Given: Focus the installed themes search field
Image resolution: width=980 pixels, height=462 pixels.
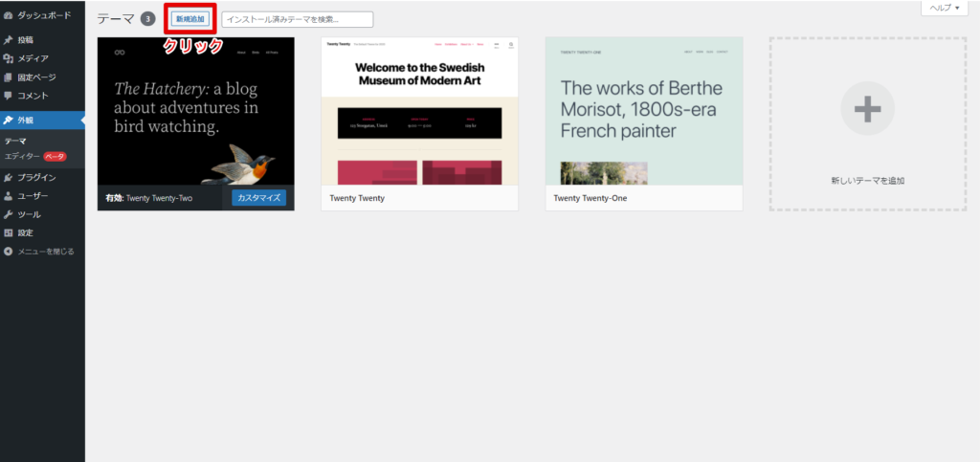Looking at the screenshot, I should click(x=298, y=19).
